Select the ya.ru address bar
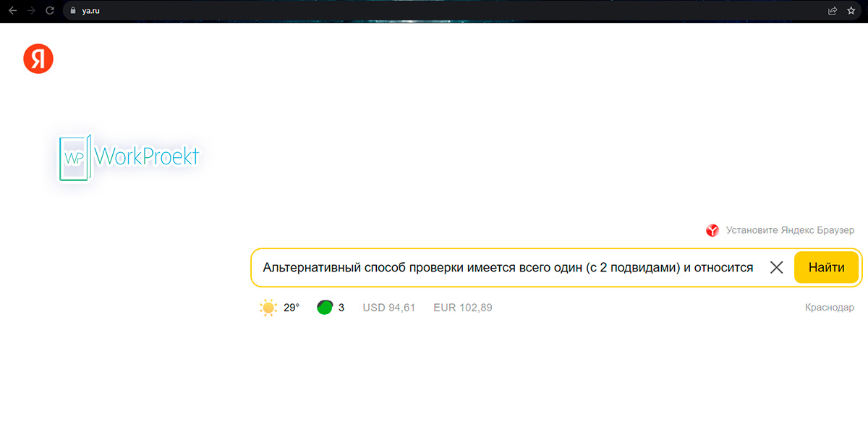The height and width of the screenshot is (425, 868). point(92,11)
